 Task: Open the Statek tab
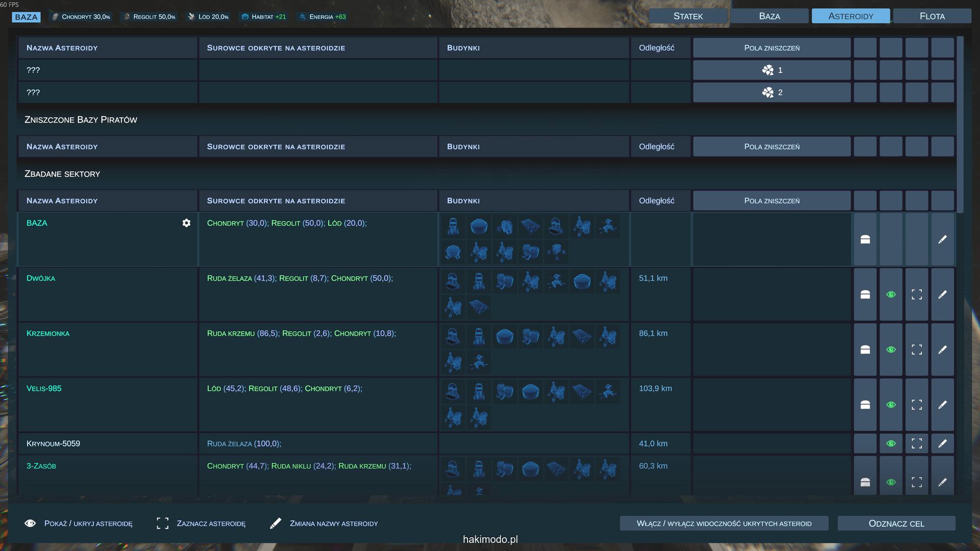click(688, 16)
